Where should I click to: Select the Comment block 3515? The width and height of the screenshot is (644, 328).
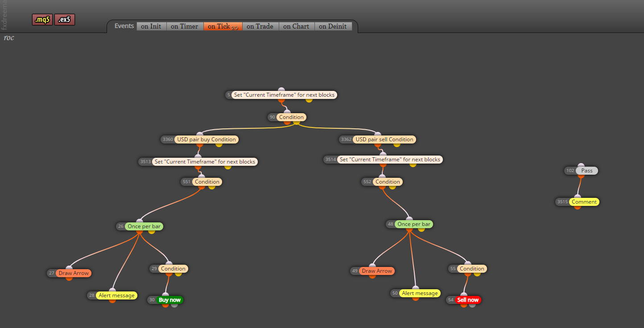(x=584, y=202)
